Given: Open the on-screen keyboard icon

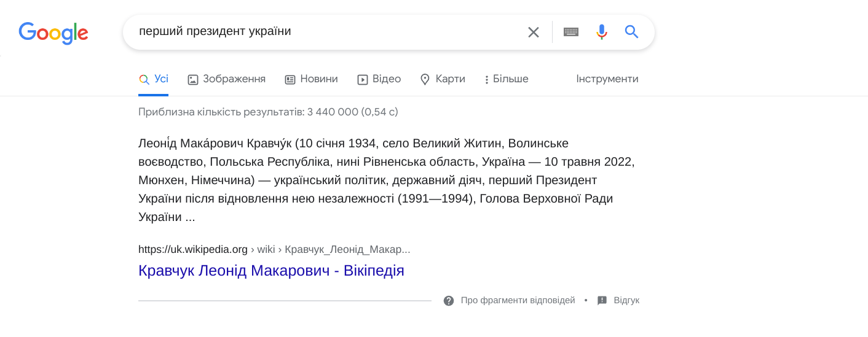Looking at the screenshot, I should click(571, 32).
